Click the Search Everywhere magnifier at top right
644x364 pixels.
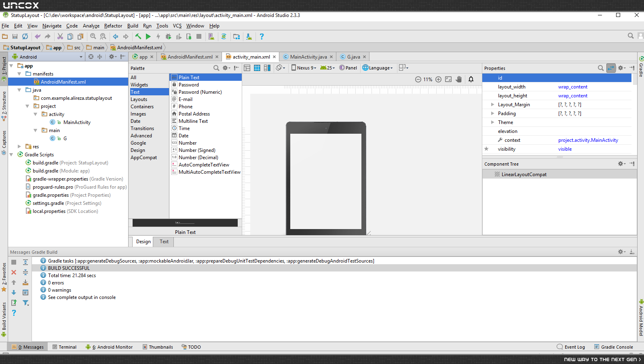pos(631,36)
